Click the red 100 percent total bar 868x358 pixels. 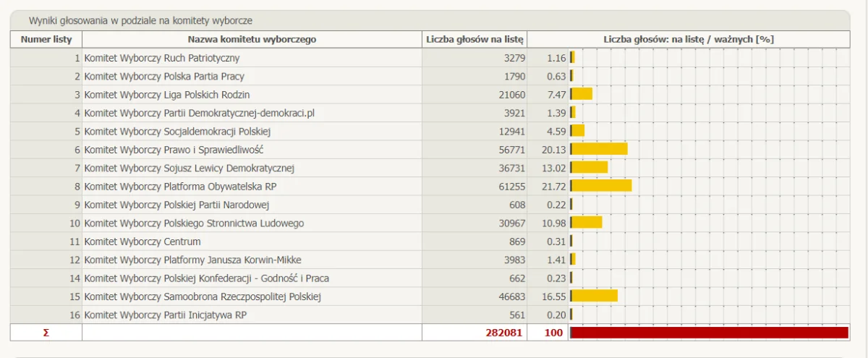click(709, 333)
